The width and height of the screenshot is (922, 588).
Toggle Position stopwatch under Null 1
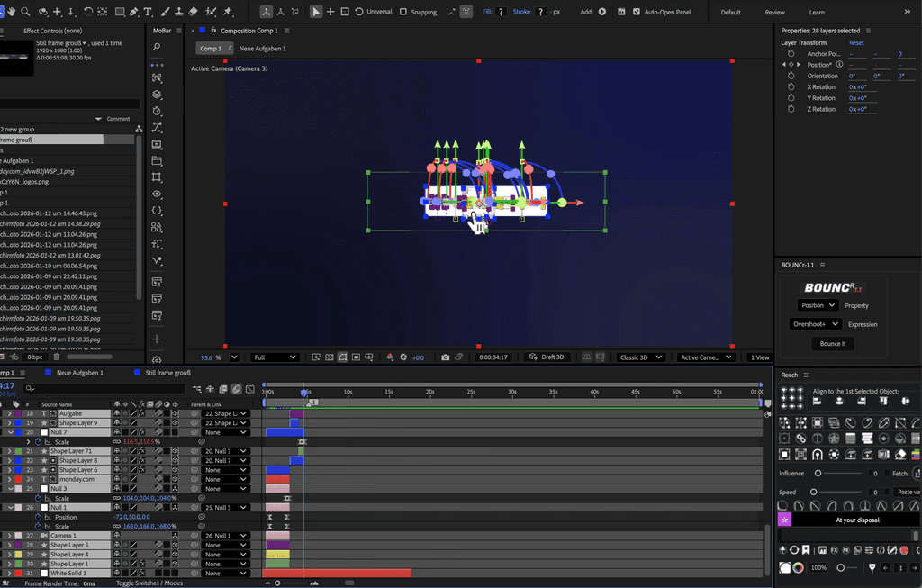pyautogui.click(x=38, y=517)
